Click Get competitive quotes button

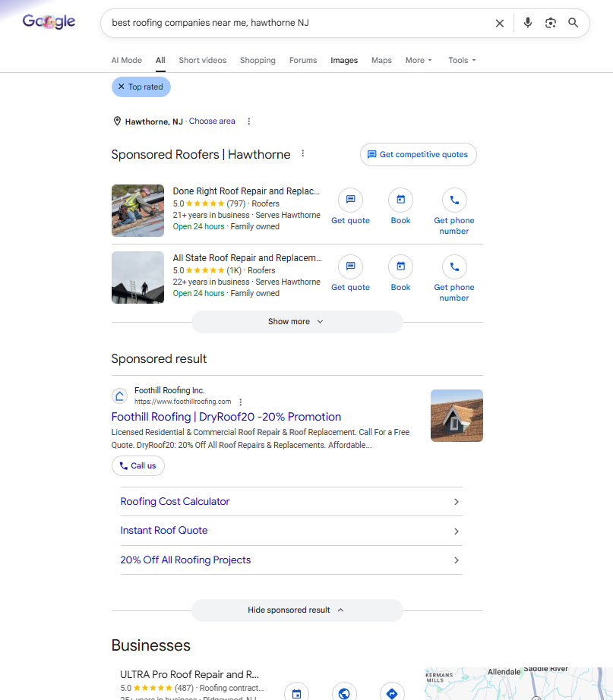[419, 154]
